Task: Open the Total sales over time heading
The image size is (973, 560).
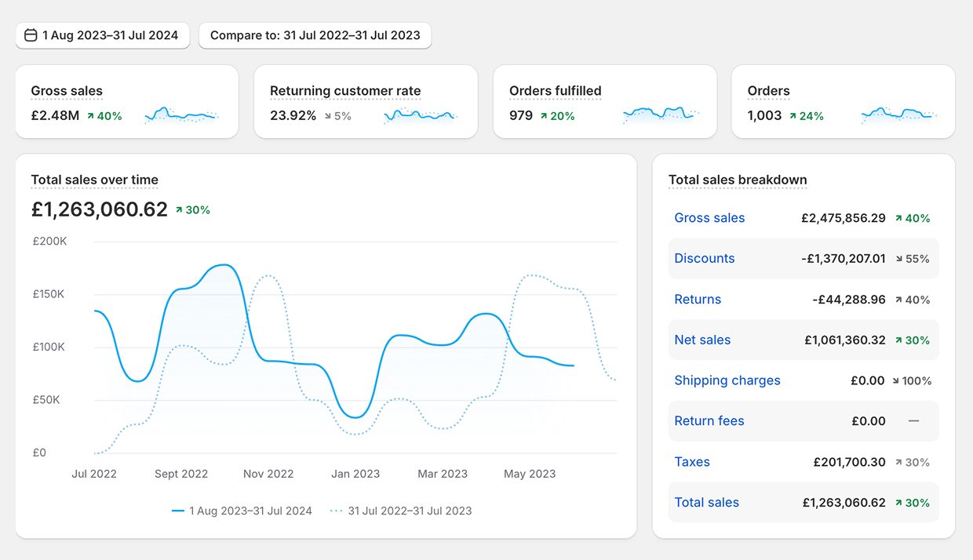Action: point(94,180)
